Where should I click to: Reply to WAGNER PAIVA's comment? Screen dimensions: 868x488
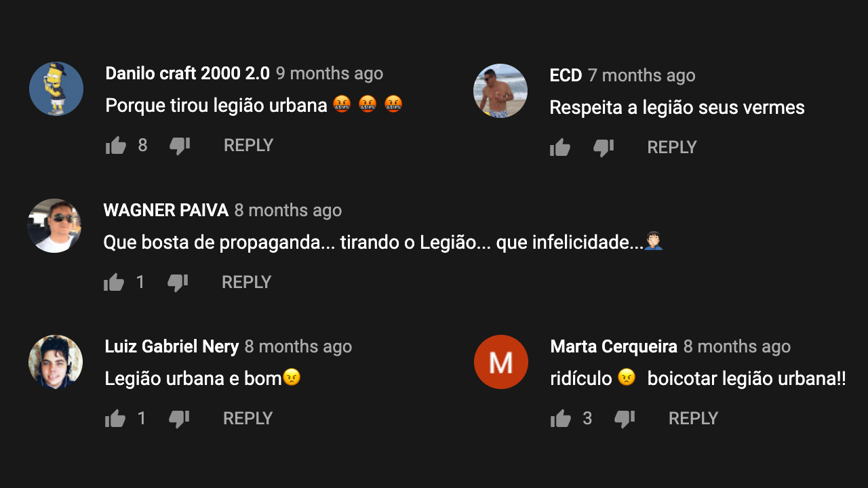pos(246,282)
